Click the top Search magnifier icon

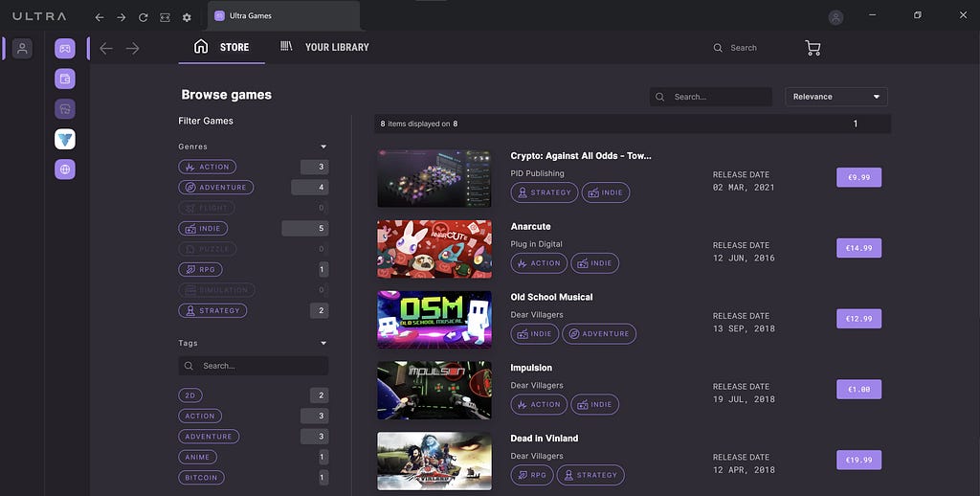[718, 48]
